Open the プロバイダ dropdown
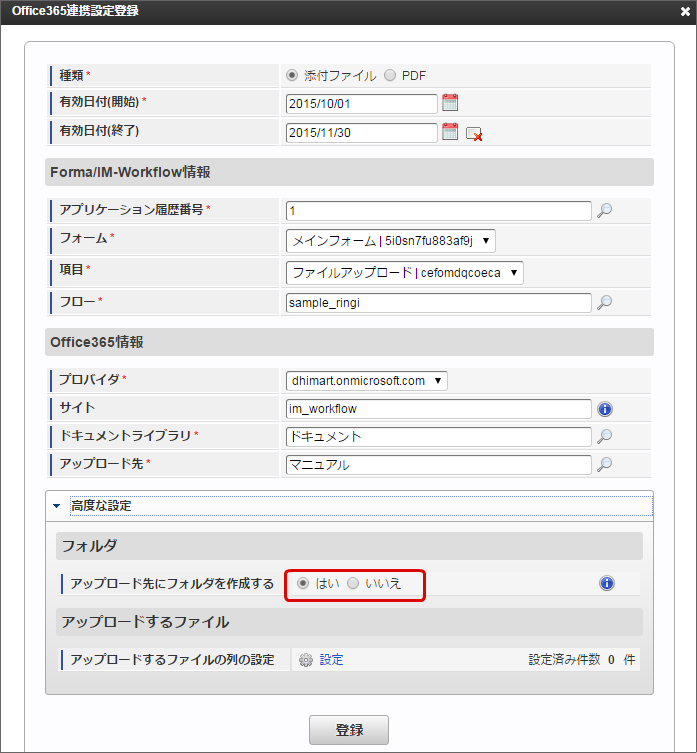 (367, 381)
